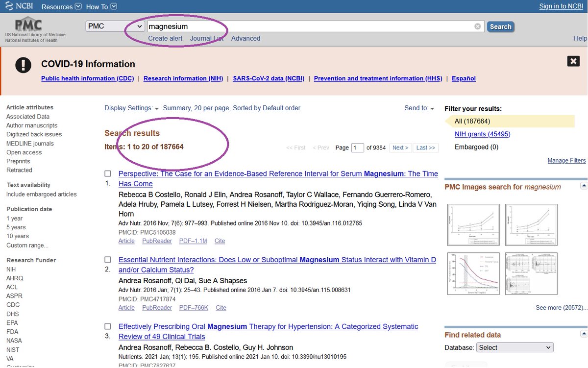
Task: Open Essential Nutrient Interactions article title
Action: click(277, 265)
